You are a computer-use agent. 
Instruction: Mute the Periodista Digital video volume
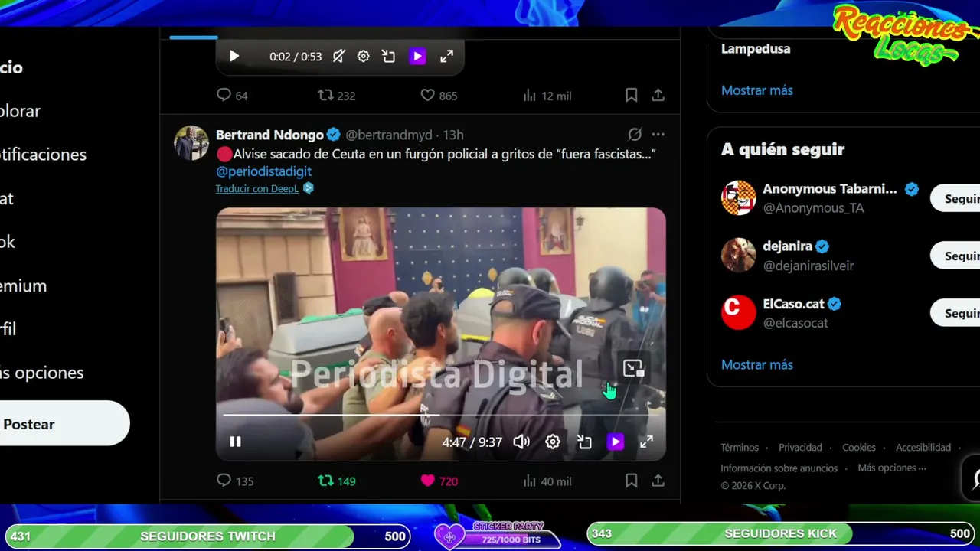521,442
